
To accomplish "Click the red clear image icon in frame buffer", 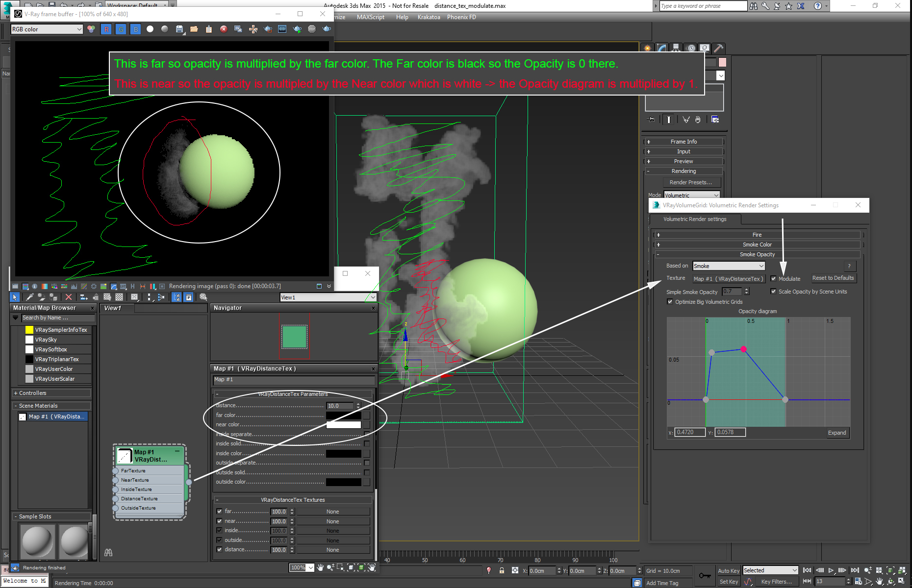I will [224, 29].
